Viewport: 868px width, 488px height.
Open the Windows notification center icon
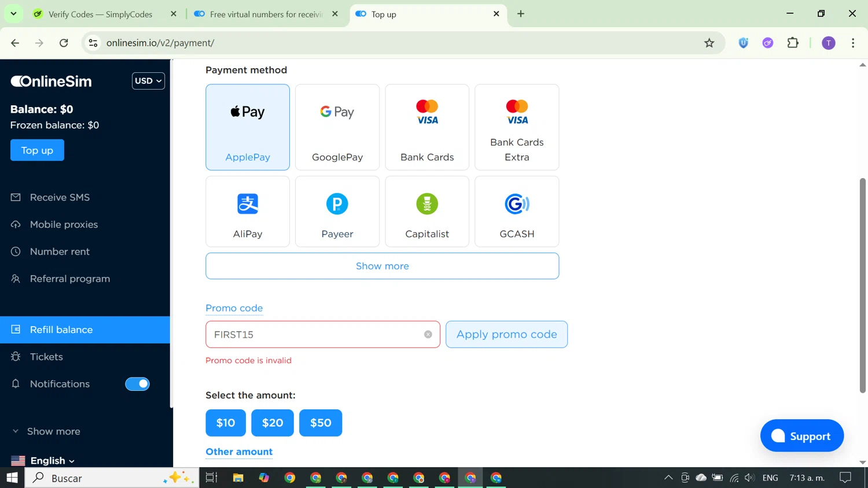(x=845, y=478)
